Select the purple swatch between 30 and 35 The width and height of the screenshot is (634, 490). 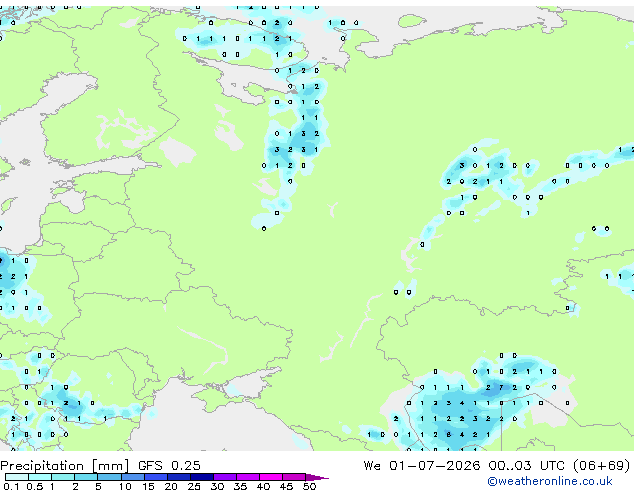[225, 477]
